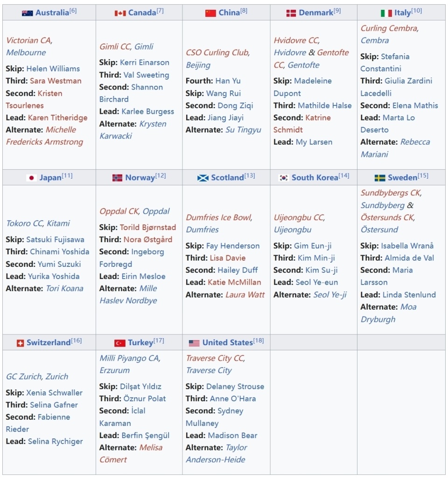Click the United States flag icon
The width and height of the screenshot is (448, 480).
(x=194, y=343)
